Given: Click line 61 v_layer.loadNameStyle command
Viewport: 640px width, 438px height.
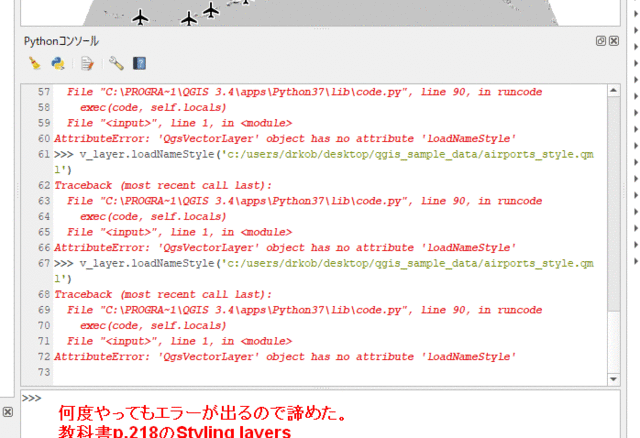Looking at the screenshot, I should click(x=324, y=162).
